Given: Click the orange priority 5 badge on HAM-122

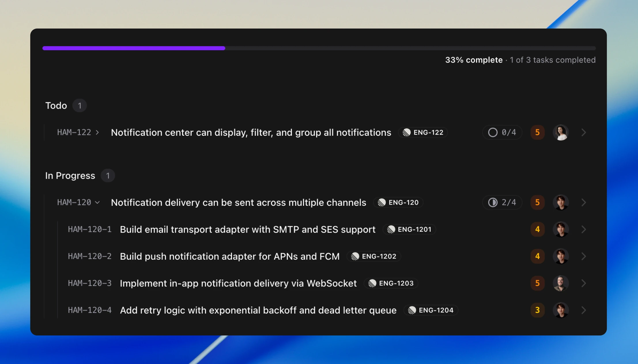Looking at the screenshot, I should tap(537, 133).
